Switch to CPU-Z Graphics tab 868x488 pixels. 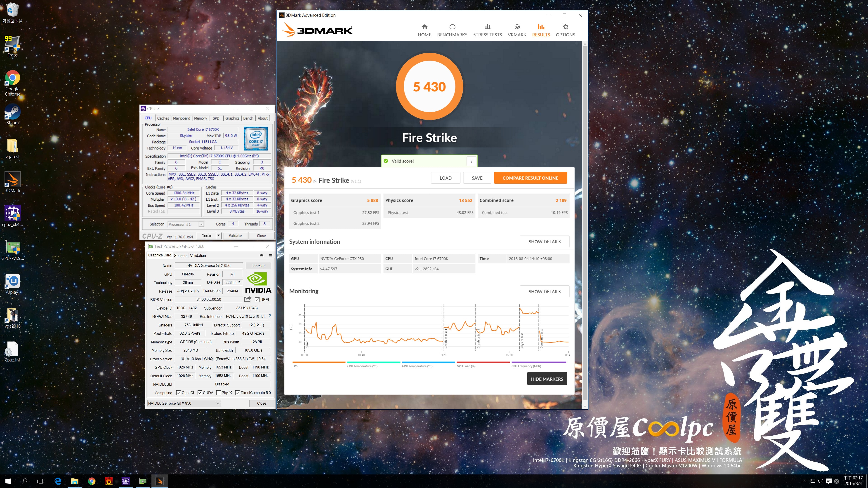point(232,118)
